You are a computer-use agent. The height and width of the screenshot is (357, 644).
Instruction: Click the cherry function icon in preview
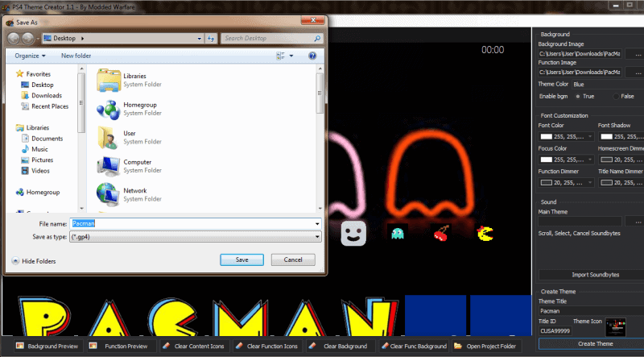tap(440, 233)
